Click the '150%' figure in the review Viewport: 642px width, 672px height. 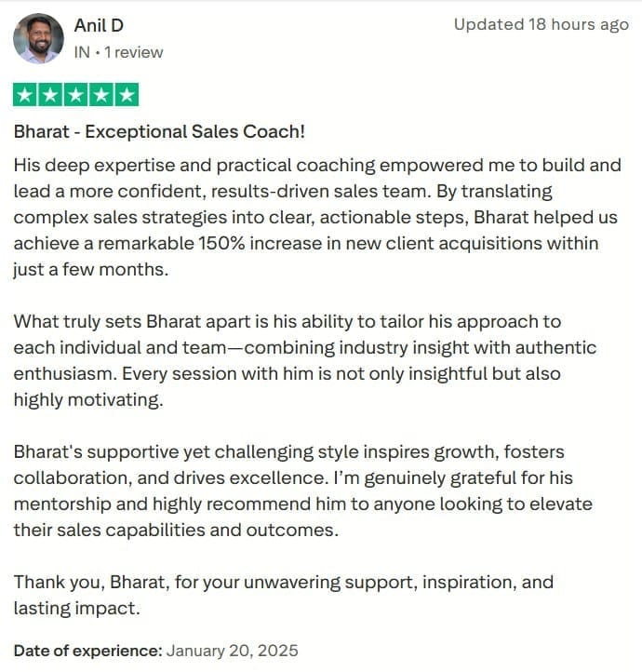(221, 244)
